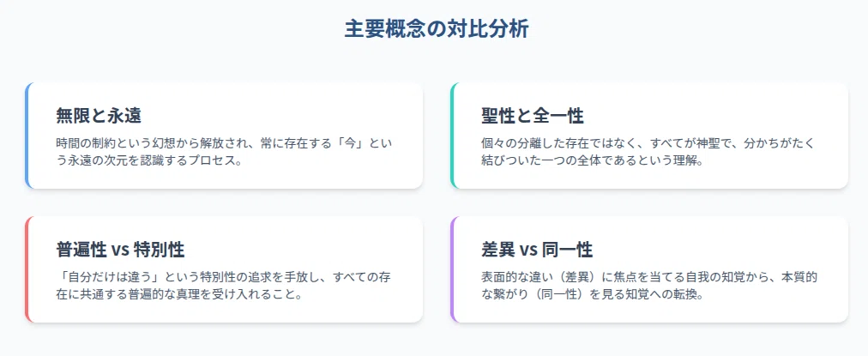This screenshot has width=868, height=356.
Task: Click the 差異 vs 同一性 description paragraph
Action: click(x=650, y=286)
